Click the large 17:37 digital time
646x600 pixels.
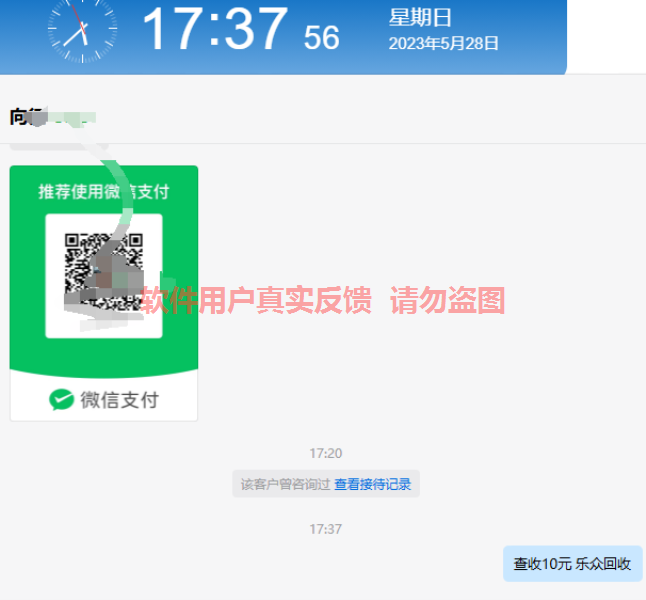pos(215,29)
